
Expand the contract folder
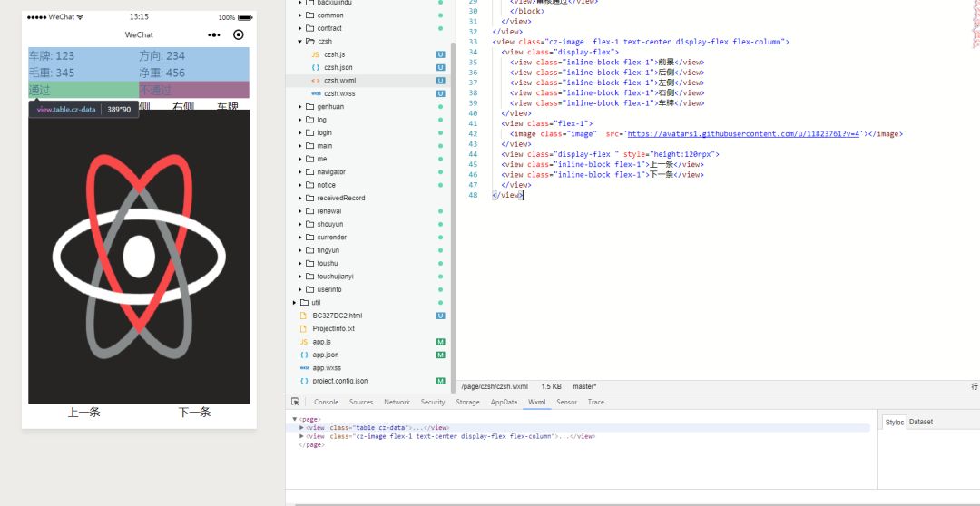pyautogui.click(x=300, y=28)
